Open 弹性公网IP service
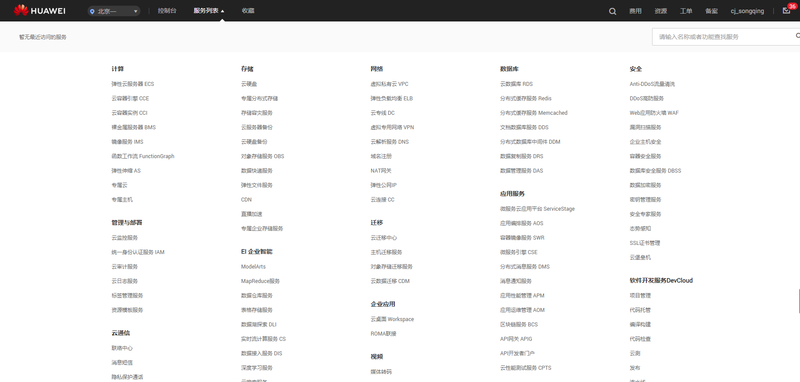This screenshot has width=800, height=382. [384, 185]
